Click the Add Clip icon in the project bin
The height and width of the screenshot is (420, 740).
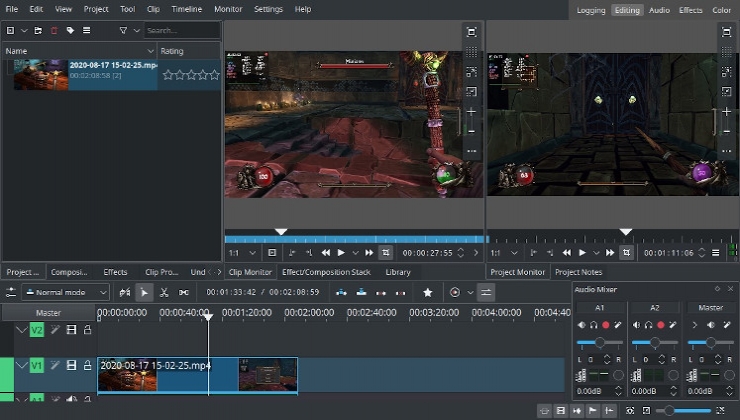coord(10,30)
